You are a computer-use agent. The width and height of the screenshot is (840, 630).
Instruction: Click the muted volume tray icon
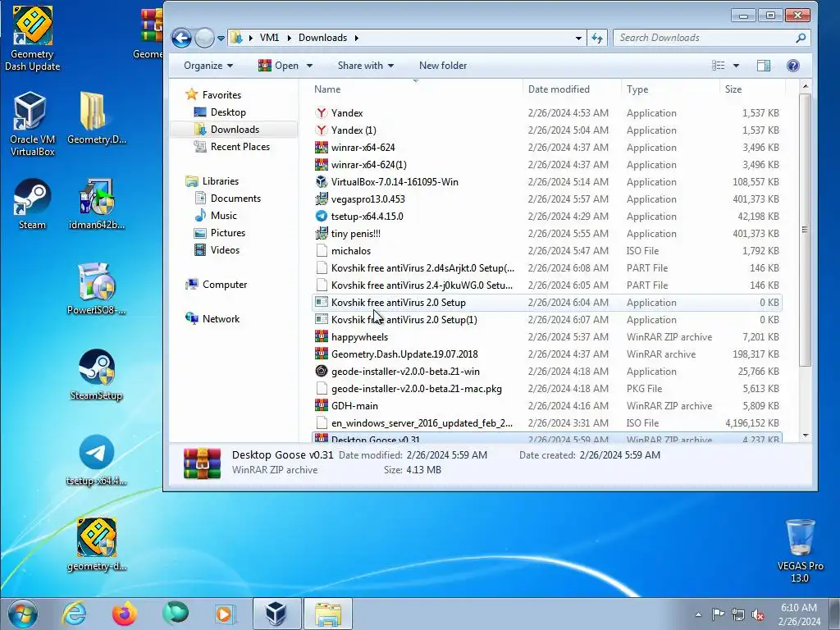tap(758, 614)
